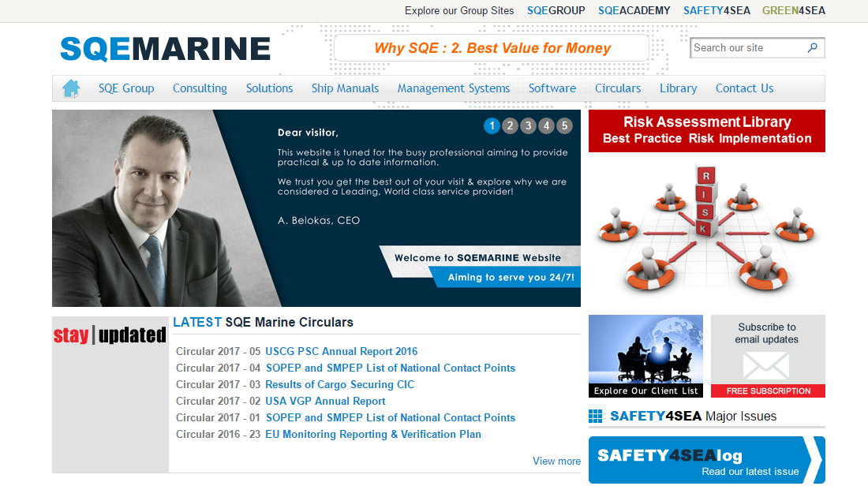Open Circular 2017-01 SOPEP and SMPEP list
868x486 pixels.
(391, 418)
